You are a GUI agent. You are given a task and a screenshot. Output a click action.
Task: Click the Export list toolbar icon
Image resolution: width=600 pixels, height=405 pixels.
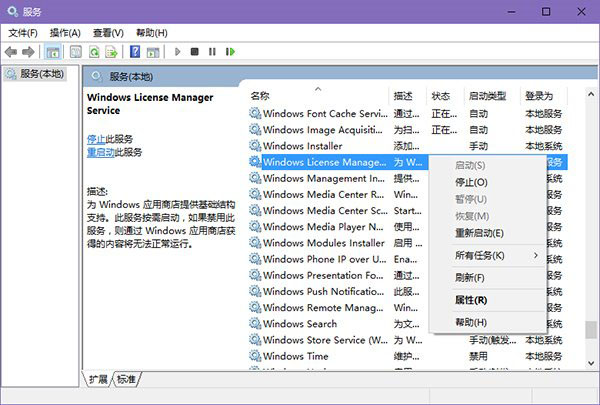111,52
